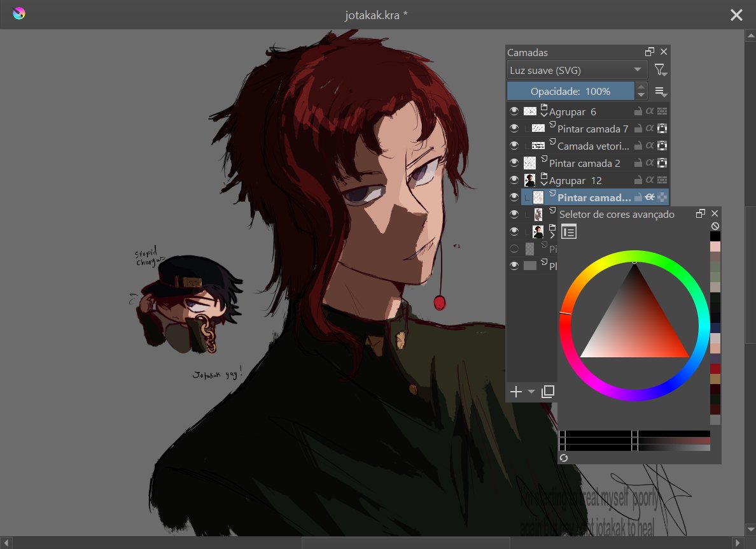Select the black swatch in color history
This screenshot has height=549, width=756.
pos(715,236)
